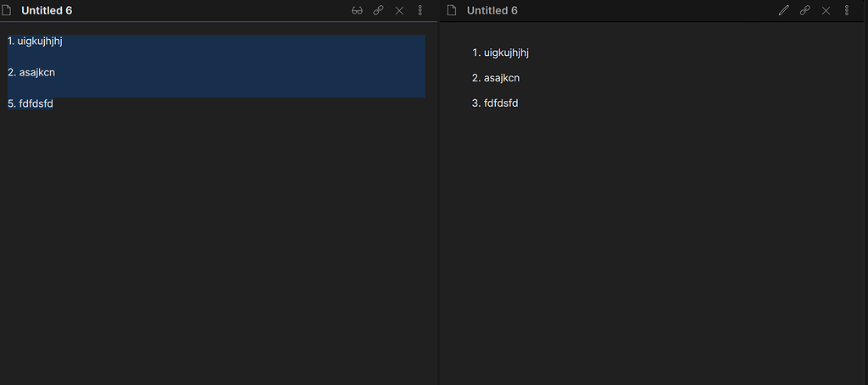
Task: Open more options menu in left pane
Action: pos(420,10)
